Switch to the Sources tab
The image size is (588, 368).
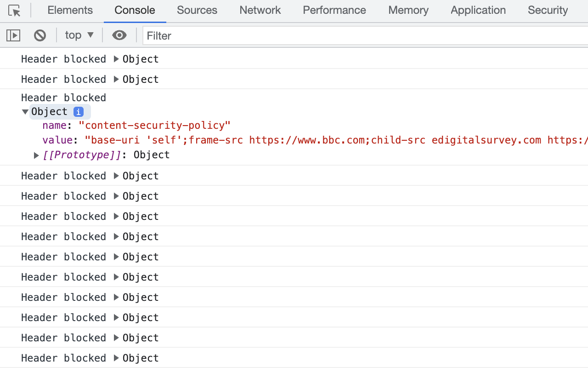click(x=197, y=10)
